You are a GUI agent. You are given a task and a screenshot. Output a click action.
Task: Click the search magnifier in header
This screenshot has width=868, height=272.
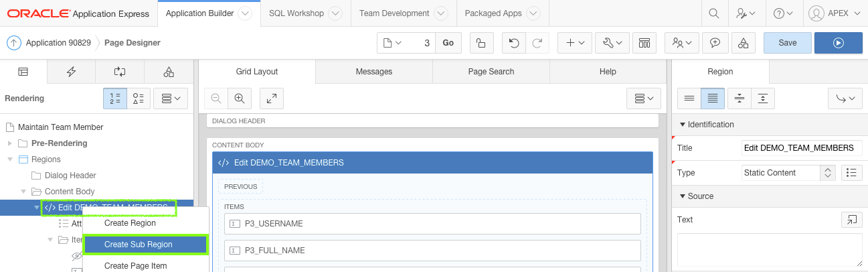pyautogui.click(x=714, y=13)
